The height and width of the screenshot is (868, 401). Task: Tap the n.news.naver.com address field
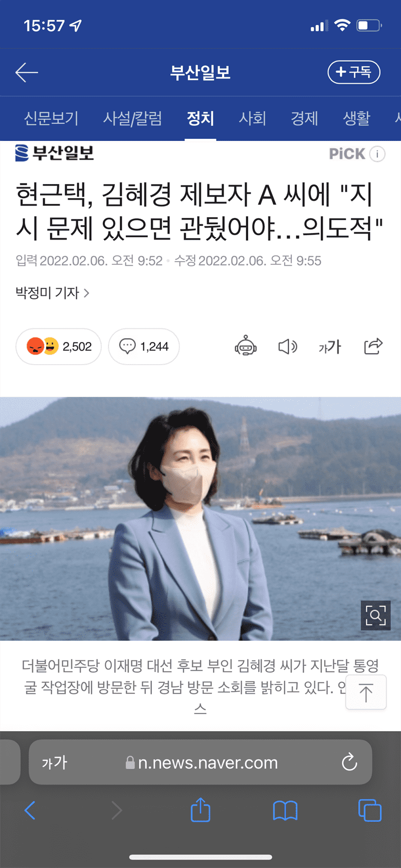tap(200, 762)
